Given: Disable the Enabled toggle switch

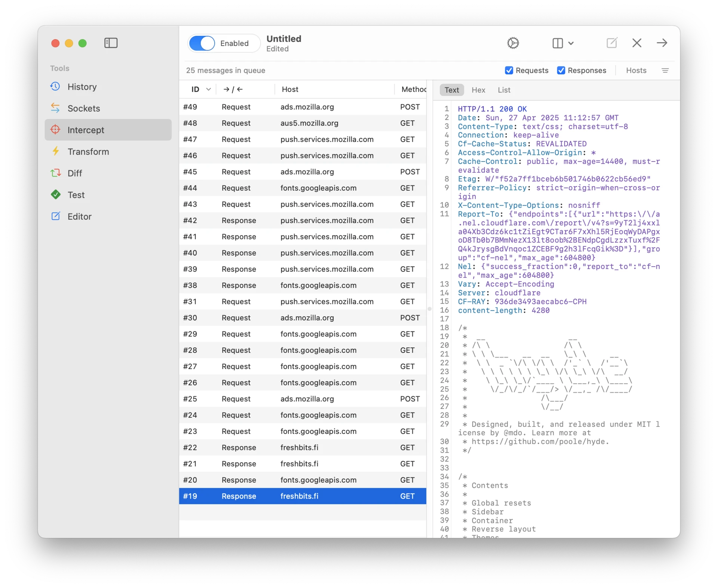Looking at the screenshot, I should click(x=202, y=43).
